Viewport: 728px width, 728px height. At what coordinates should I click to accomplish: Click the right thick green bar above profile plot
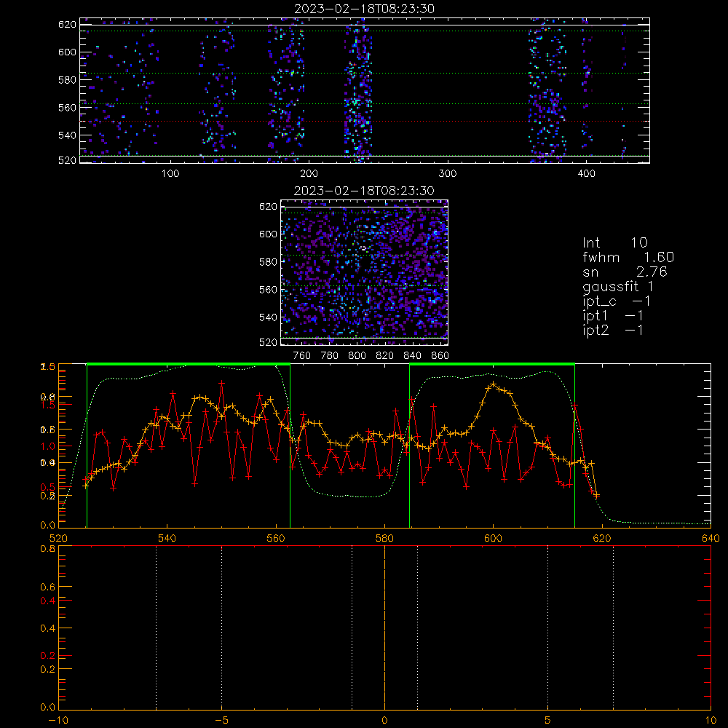point(492,364)
